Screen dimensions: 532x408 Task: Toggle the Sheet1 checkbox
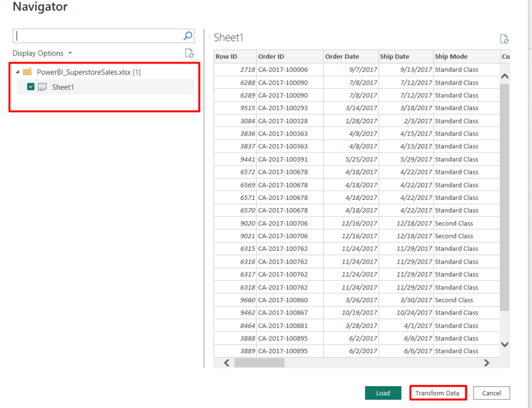coord(31,87)
